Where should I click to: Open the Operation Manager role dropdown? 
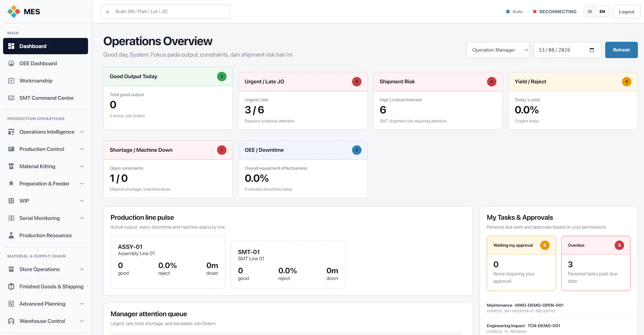point(498,50)
